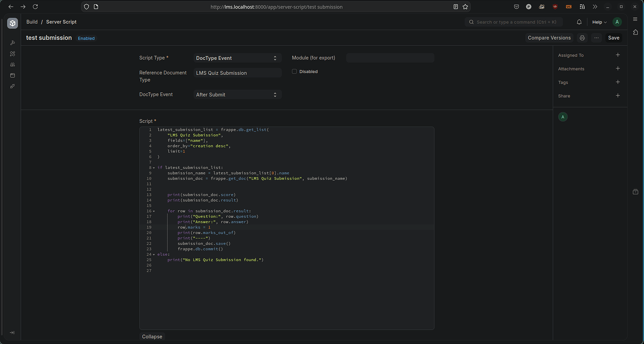Fold the if block at line 8
Screen dimensions: 644x344
pos(154,168)
